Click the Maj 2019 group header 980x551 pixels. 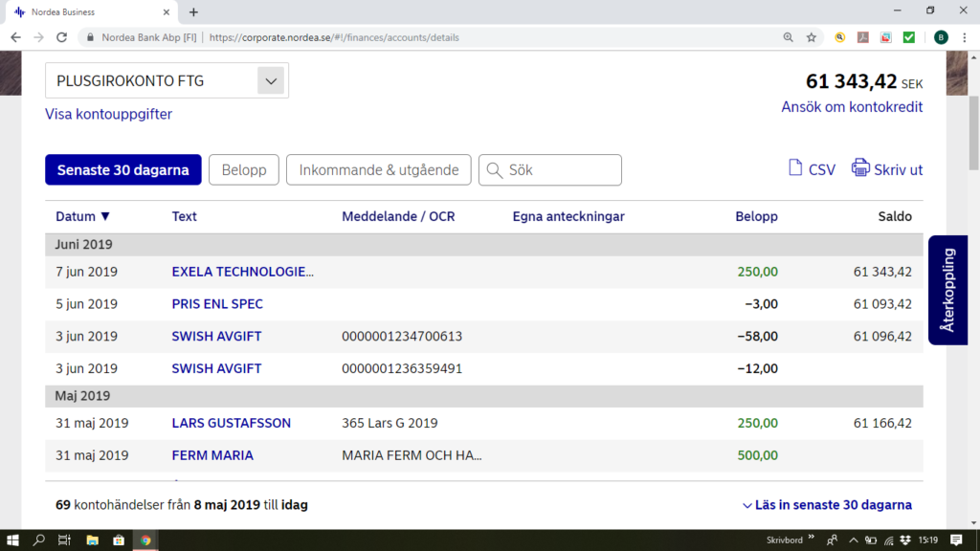click(483, 396)
